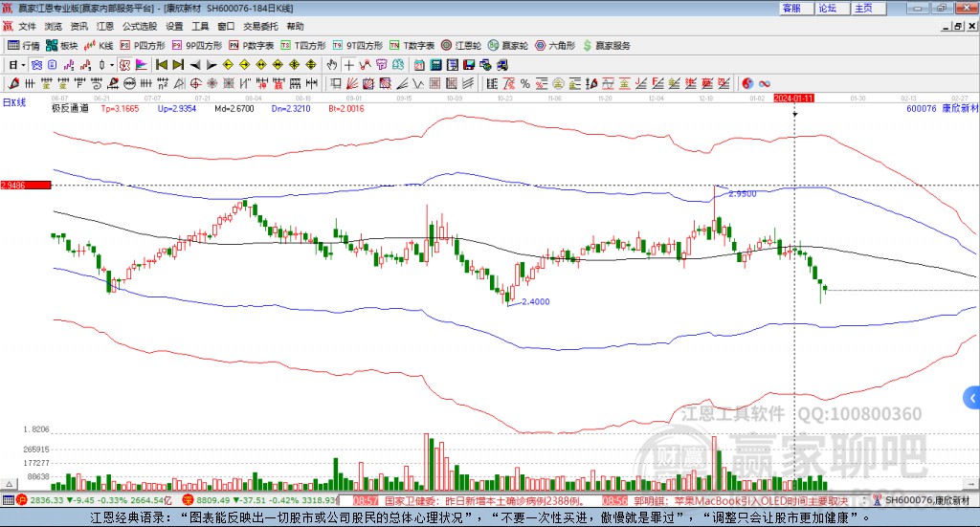Open the 浏览 menu
This screenshot has width=980, height=527.
point(54,26)
